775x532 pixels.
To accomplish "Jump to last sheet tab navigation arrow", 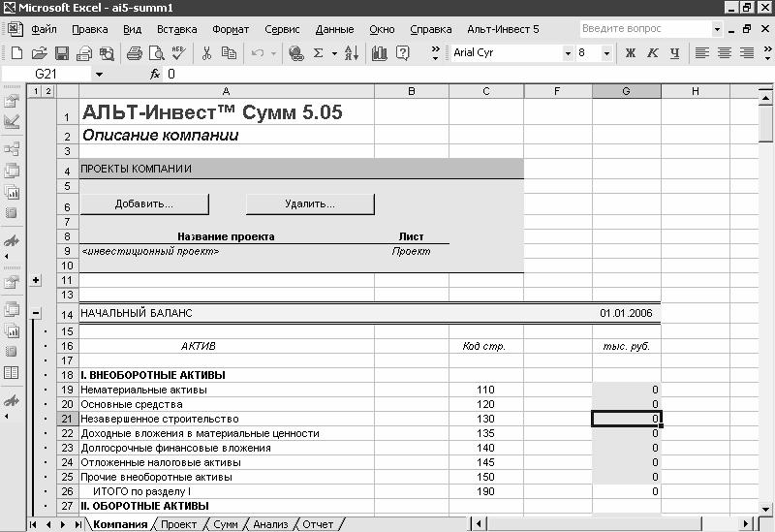I will pos(77,524).
